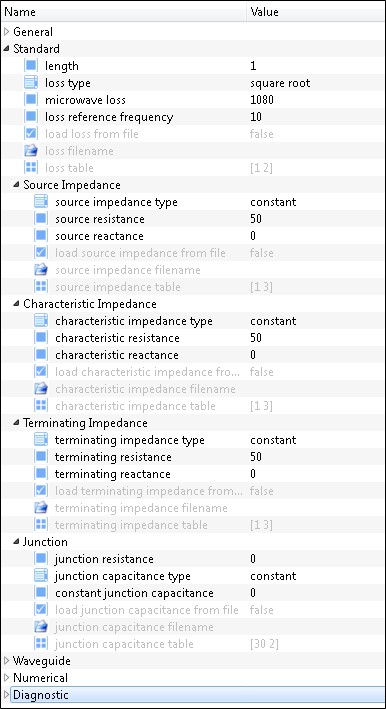Expand the Waveguide section
The width and height of the screenshot is (386, 709).
[6, 661]
